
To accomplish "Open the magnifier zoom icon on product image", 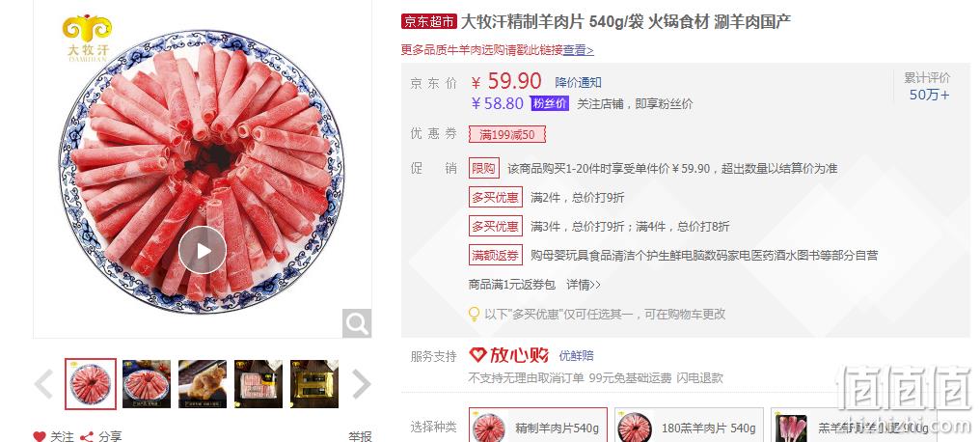I will (x=357, y=323).
